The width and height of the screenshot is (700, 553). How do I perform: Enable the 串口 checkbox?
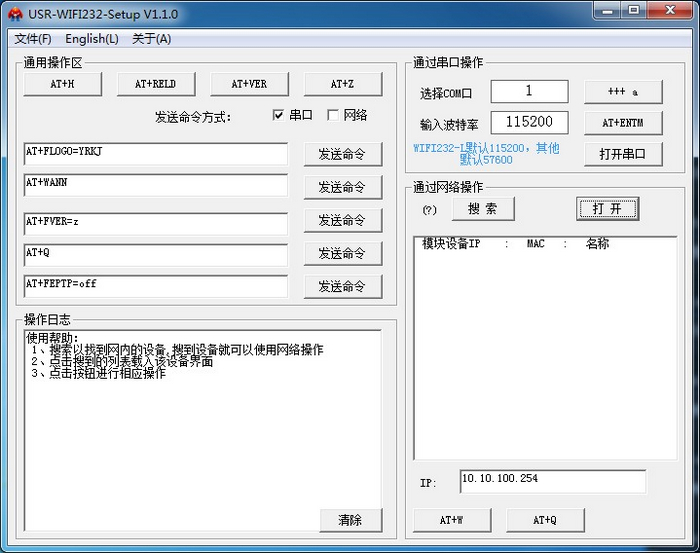click(278, 115)
